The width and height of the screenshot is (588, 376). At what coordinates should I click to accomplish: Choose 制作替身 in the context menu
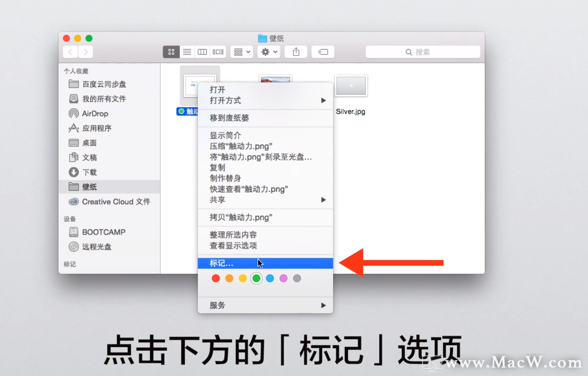pyautogui.click(x=265, y=178)
